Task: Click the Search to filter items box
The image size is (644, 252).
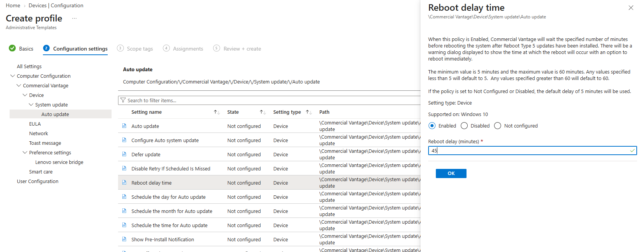Action: 269,100
